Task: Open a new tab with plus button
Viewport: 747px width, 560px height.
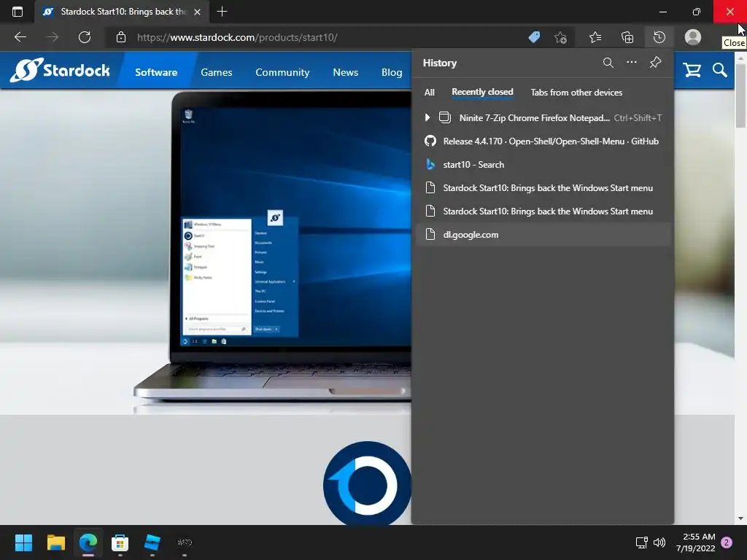Action: point(222,12)
